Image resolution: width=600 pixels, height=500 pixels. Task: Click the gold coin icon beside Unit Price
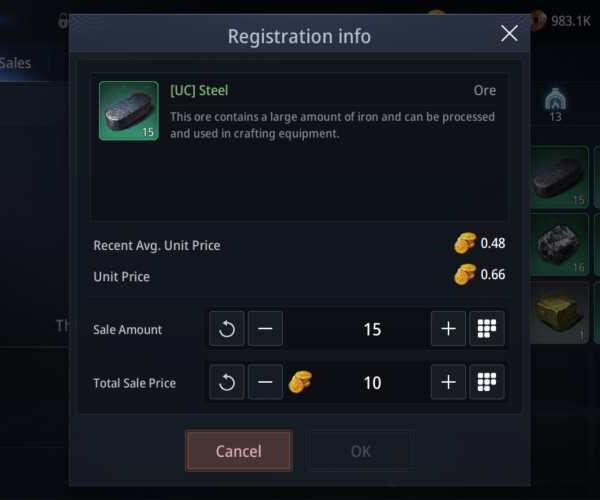(465, 275)
